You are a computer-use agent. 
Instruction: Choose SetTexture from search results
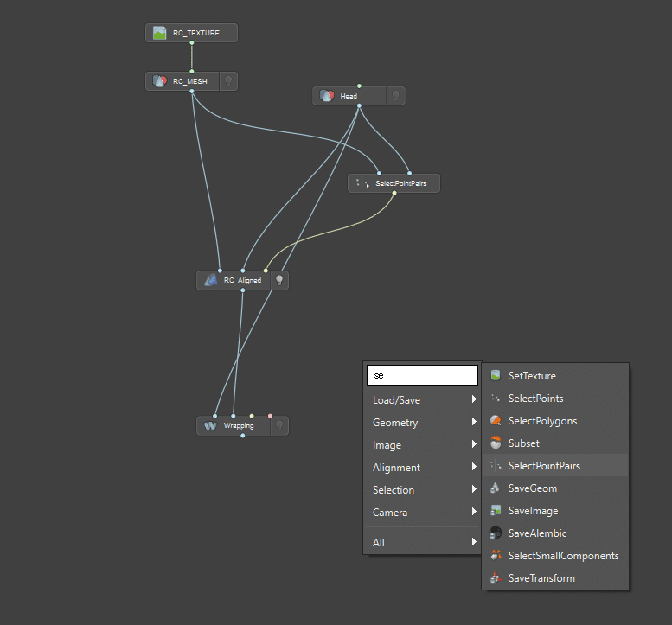click(x=555, y=376)
